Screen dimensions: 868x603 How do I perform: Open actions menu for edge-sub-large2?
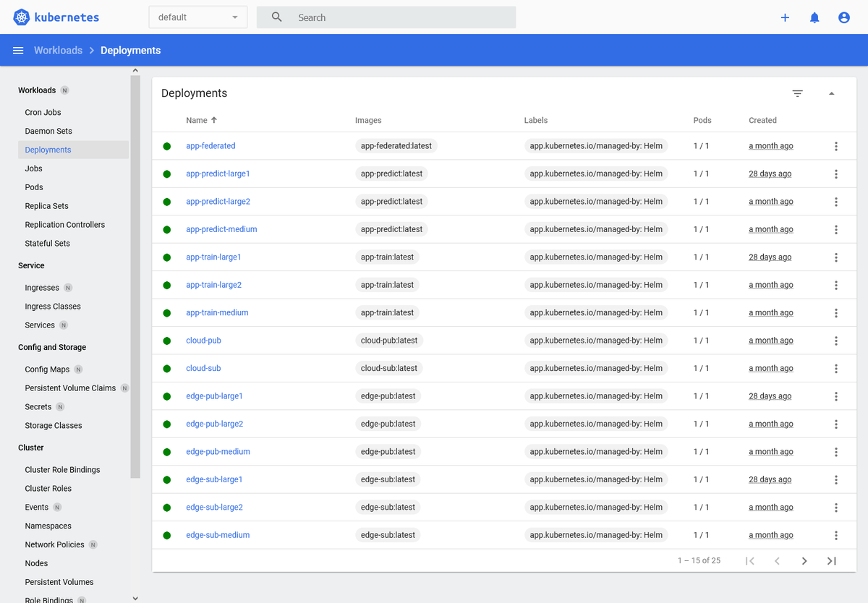pyautogui.click(x=836, y=508)
